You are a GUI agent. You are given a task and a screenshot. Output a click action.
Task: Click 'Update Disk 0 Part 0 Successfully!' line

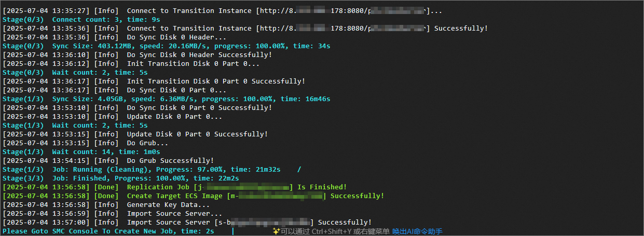click(x=135, y=134)
